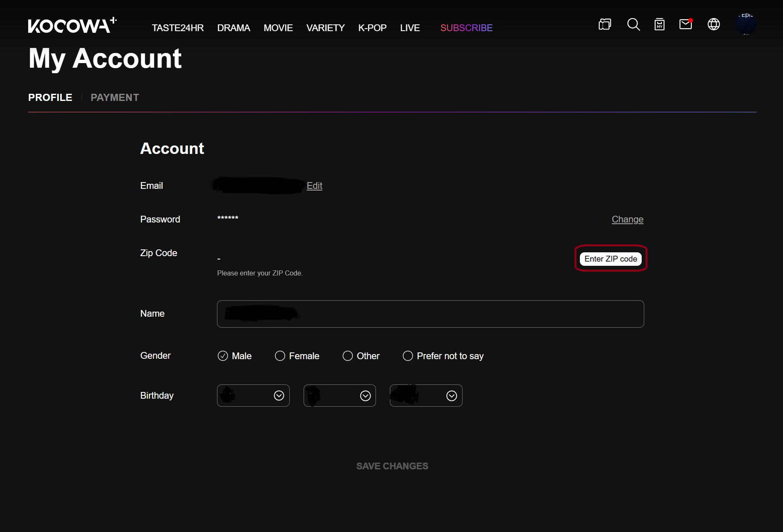The width and height of the screenshot is (783, 532).
Task: Click the ticket/coupon icon in header
Action: pos(605,24)
